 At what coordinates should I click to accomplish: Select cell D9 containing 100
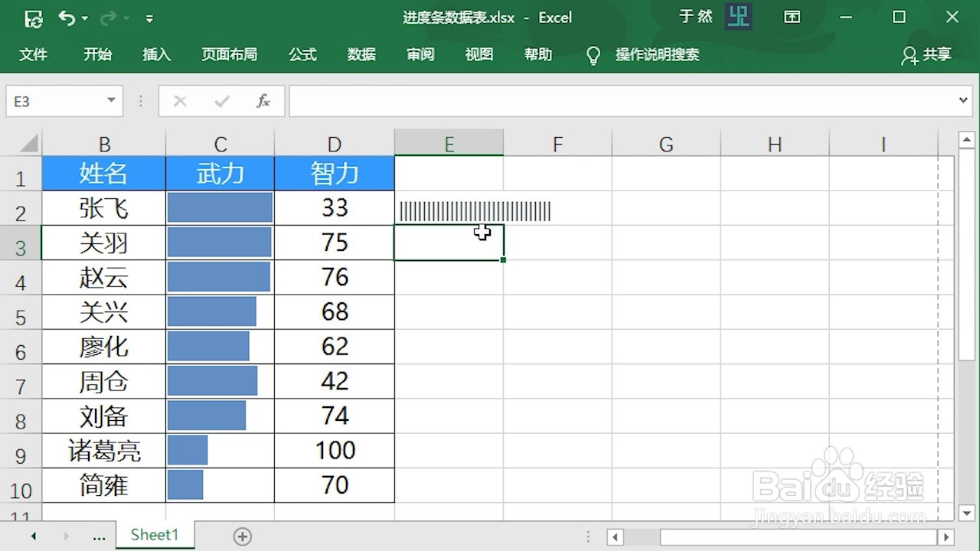[334, 451]
